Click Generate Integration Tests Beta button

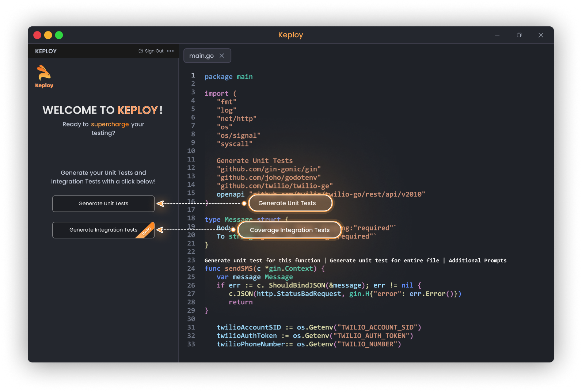click(x=103, y=230)
